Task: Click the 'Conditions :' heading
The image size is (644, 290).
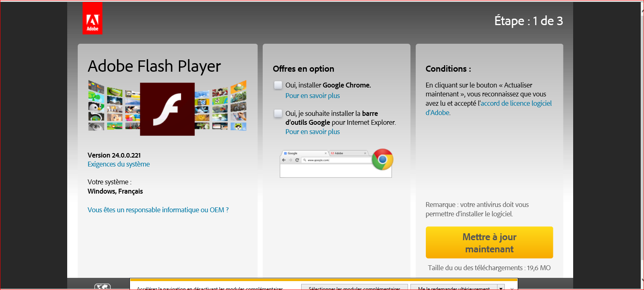Action: [448, 69]
